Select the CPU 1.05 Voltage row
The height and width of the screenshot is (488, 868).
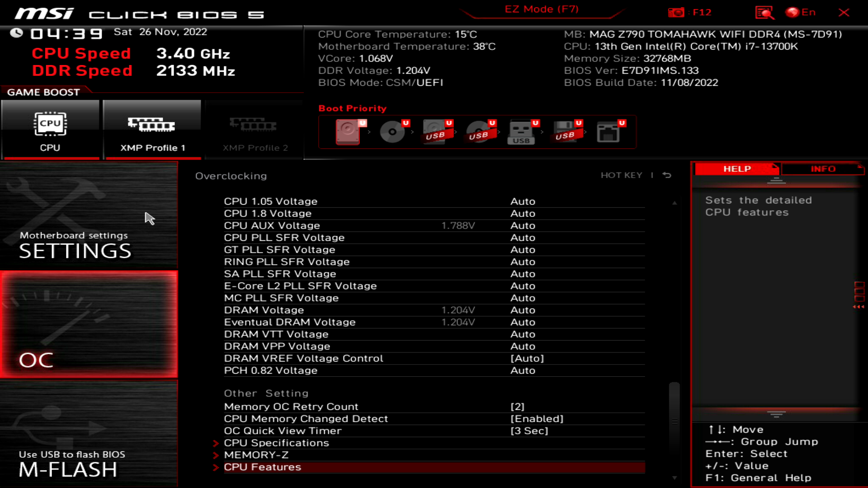(434, 202)
